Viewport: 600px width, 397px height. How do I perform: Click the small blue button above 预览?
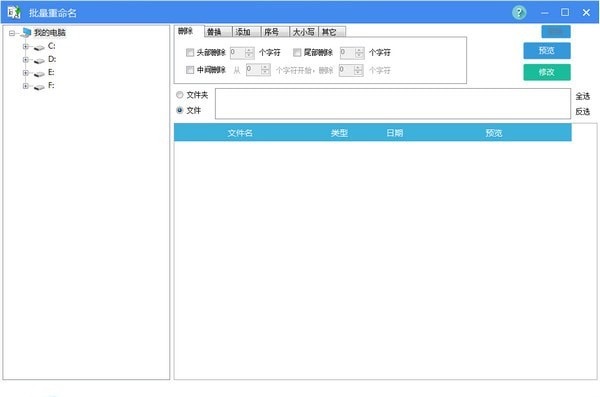[x=556, y=31]
